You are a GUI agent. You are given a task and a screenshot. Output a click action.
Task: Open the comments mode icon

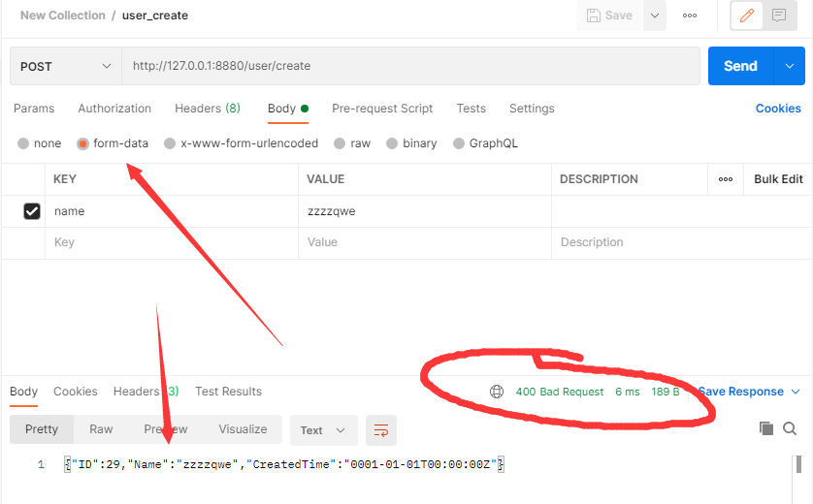(x=779, y=16)
